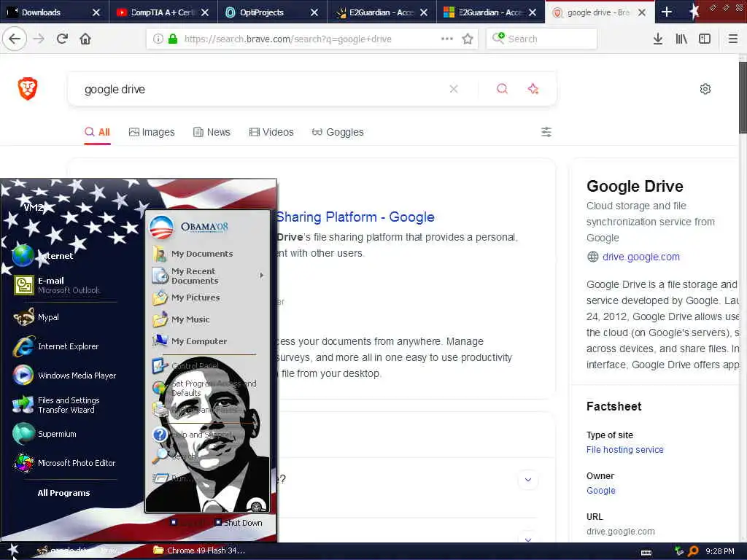Open My Computer from Start menu
The image size is (747, 560).
pyautogui.click(x=199, y=341)
